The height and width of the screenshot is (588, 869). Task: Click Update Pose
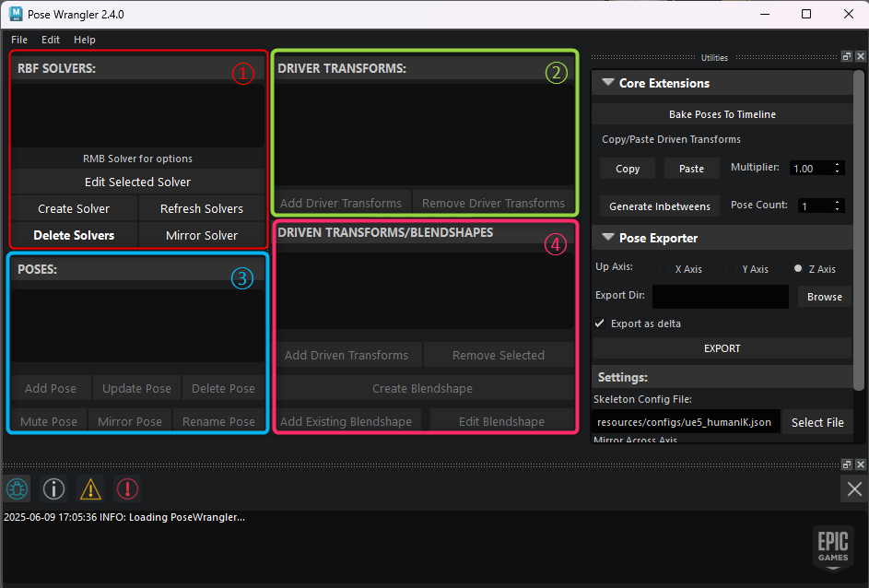point(136,389)
